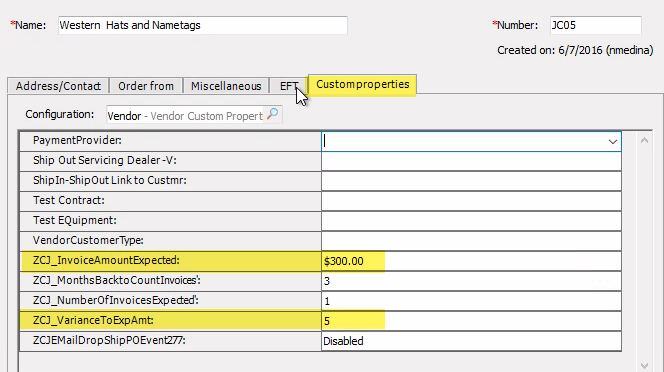
Task: Select the ZCJEMailDropShipPOEvent277 label
Action: pos(109,340)
